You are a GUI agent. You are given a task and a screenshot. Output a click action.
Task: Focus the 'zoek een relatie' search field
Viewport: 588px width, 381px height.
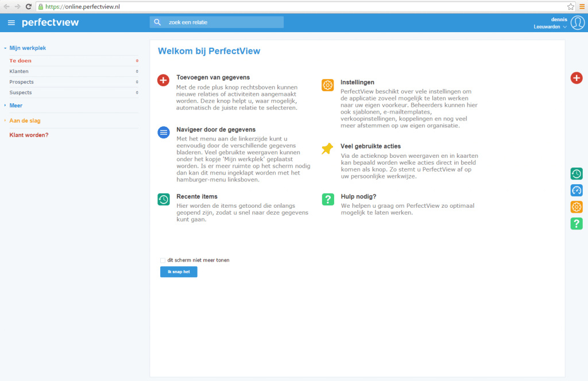point(216,22)
